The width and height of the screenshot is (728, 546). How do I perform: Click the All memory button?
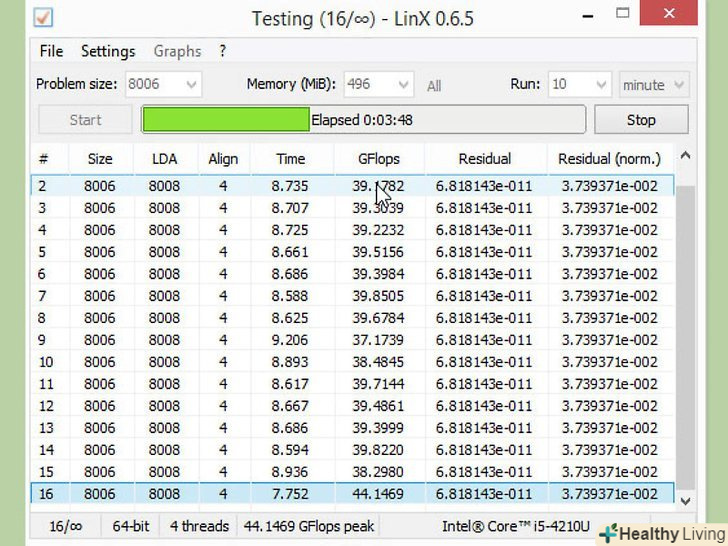(x=434, y=86)
